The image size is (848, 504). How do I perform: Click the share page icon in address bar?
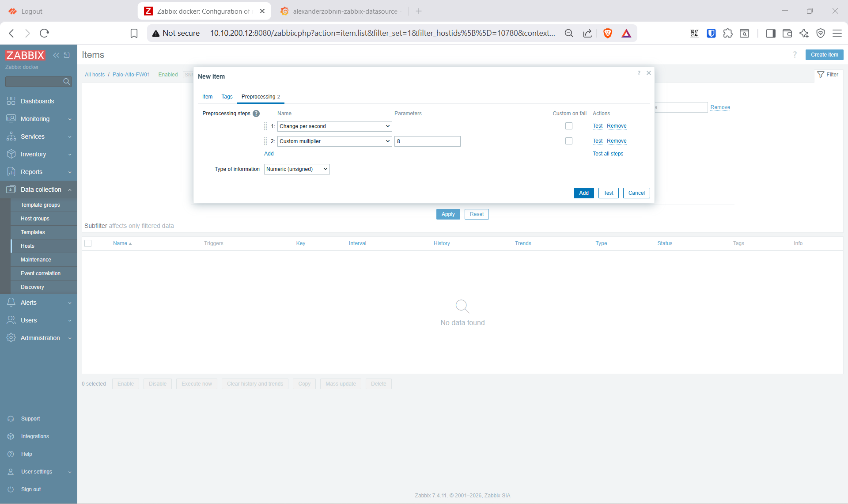587,33
